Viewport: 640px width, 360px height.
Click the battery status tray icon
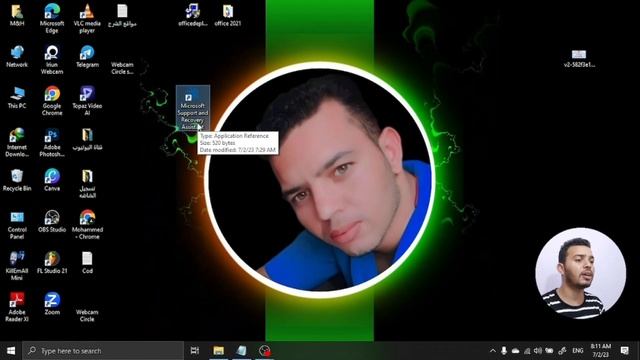pos(549,351)
